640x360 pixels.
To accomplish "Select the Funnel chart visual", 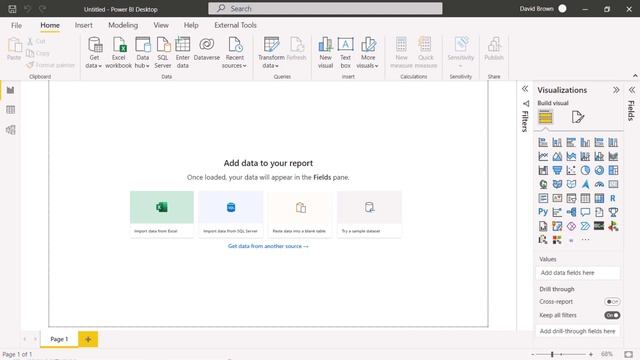I will coord(557,170).
